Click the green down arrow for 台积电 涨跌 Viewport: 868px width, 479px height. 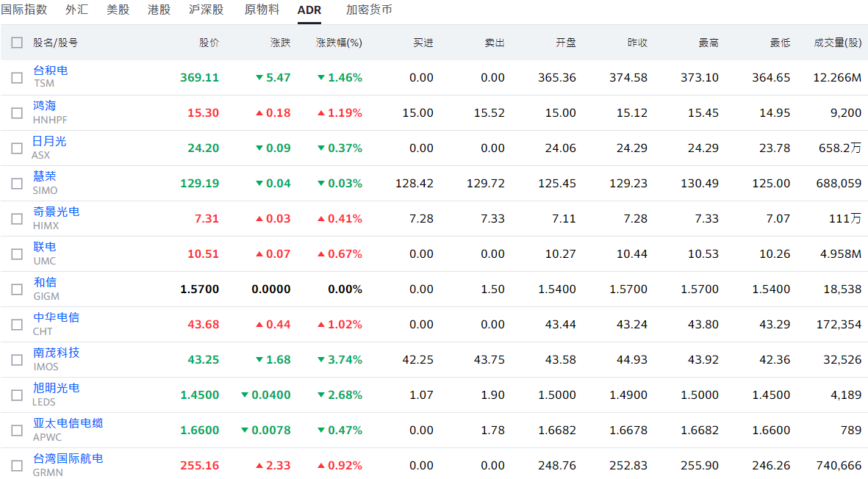(259, 78)
